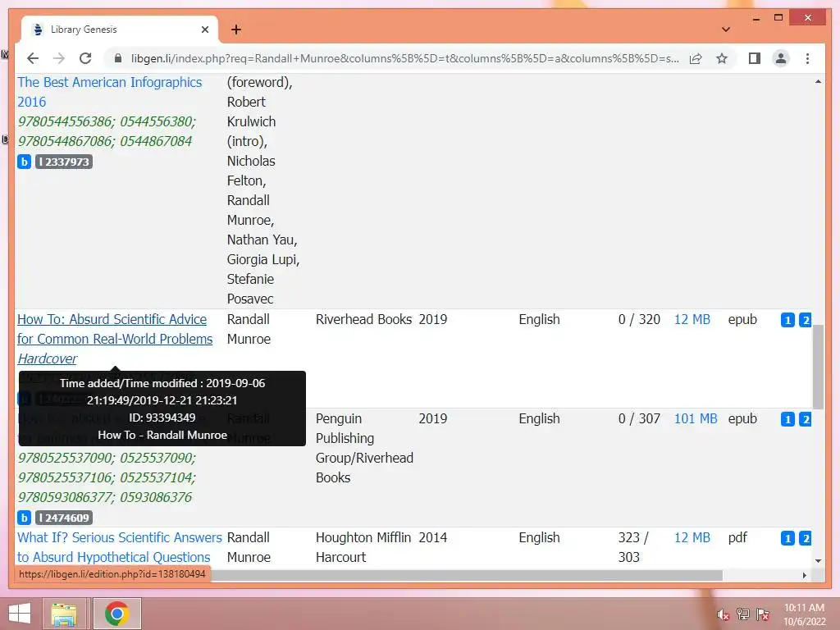Screen dimensions: 840x630
Task: Click the blue b badge by 2337973
Action: point(24,162)
